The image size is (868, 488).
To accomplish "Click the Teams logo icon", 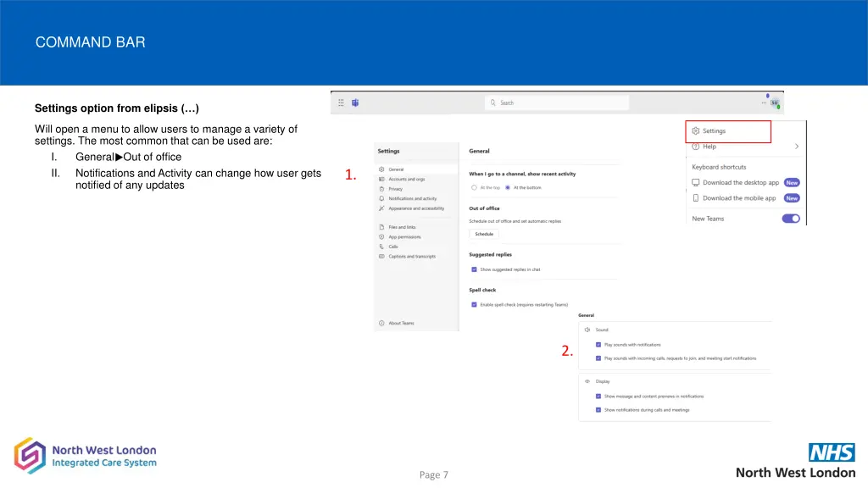I will click(x=355, y=103).
